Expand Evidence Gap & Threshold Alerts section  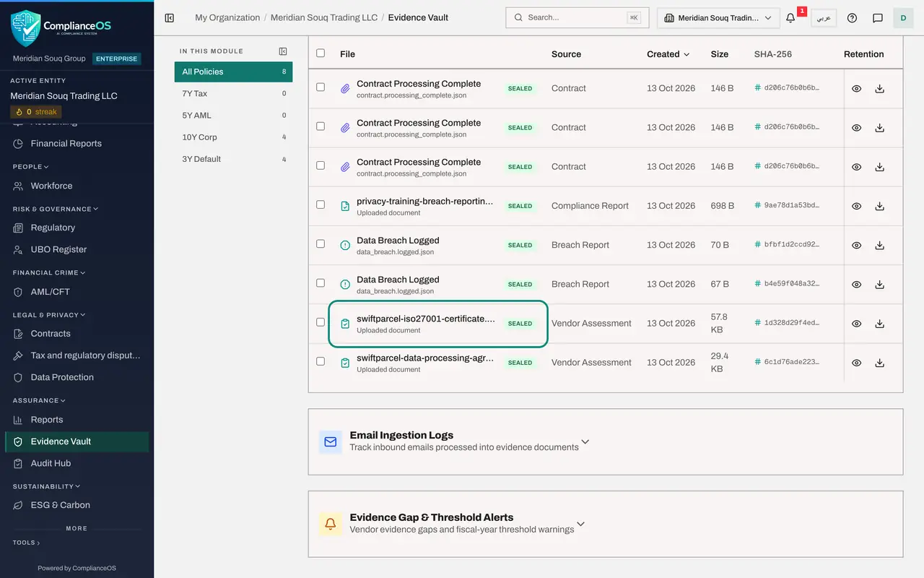pos(580,524)
